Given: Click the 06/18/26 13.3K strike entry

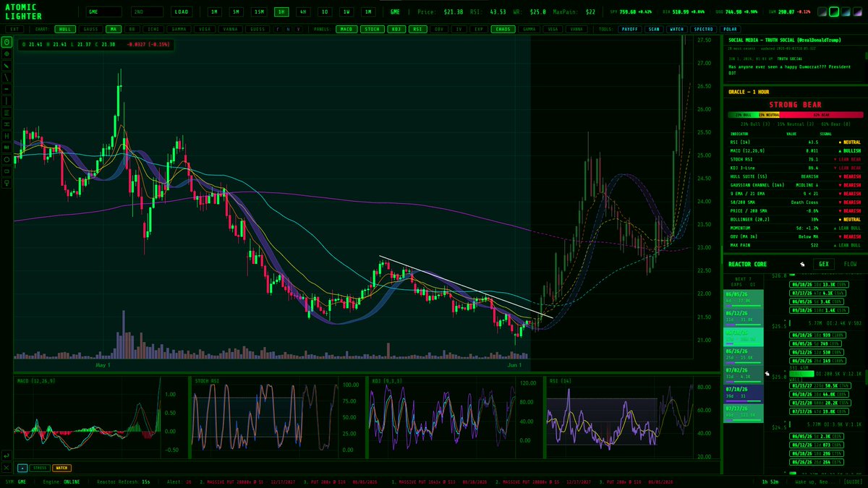Looking at the screenshot, I should (819, 285).
